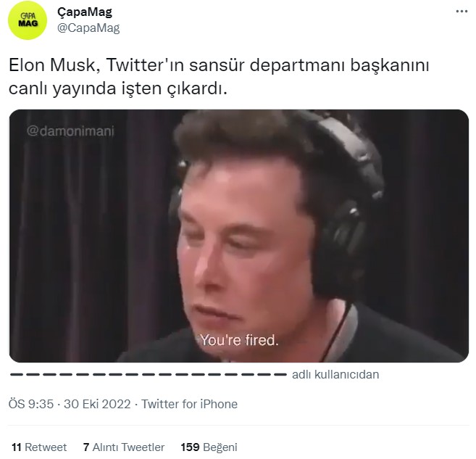The width and height of the screenshot is (476, 459).
Task: View the 159 Beğeni likes list
Action: click(x=209, y=447)
